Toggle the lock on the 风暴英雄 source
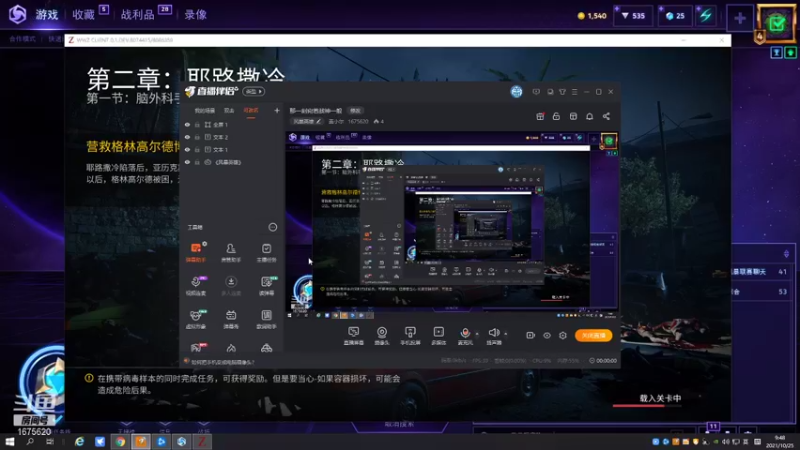Screen dimensions: 800x450 [x=197, y=162]
